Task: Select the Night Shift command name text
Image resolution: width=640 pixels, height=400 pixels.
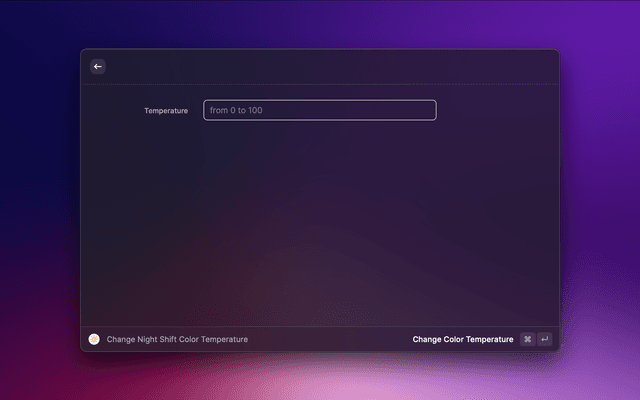Action: [x=177, y=339]
